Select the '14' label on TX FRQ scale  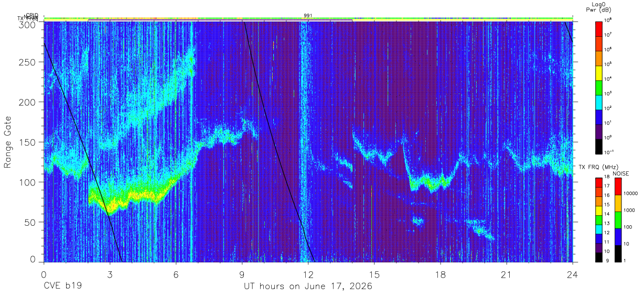[608, 214]
